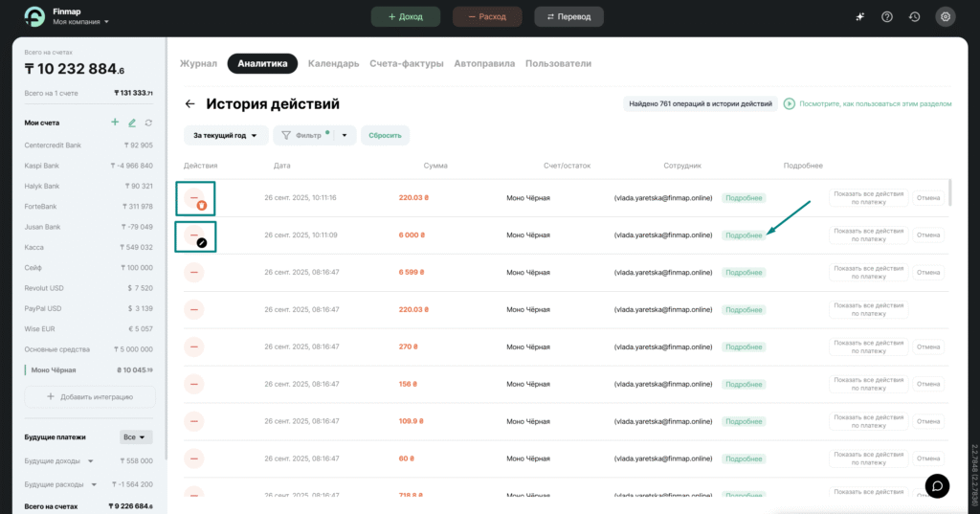Open the AI sparkle assistant icon
980x514 pixels.
[859, 16]
